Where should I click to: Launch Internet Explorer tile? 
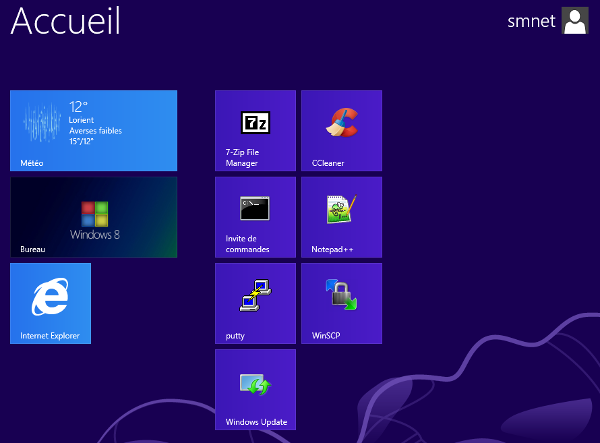tap(51, 303)
